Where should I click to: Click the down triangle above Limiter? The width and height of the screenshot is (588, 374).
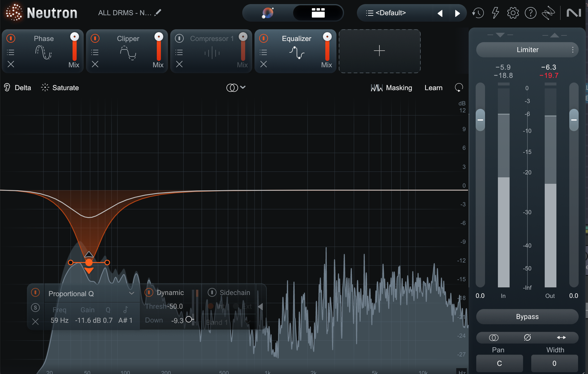point(500,35)
